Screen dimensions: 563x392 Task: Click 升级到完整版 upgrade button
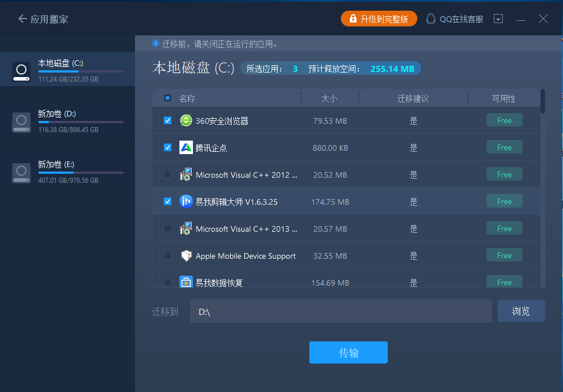379,19
